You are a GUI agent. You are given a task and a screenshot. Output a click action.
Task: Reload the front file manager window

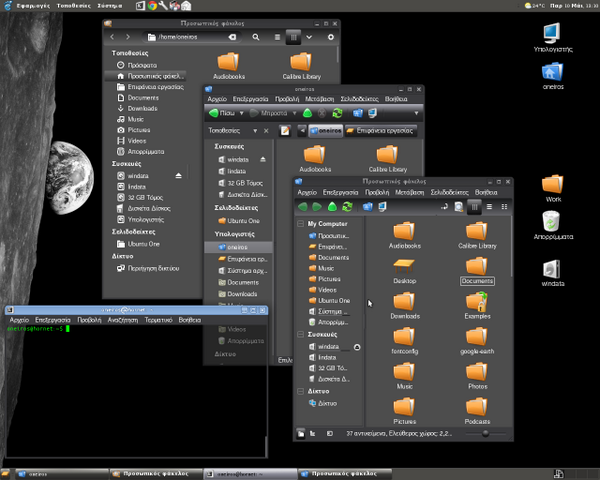347,207
